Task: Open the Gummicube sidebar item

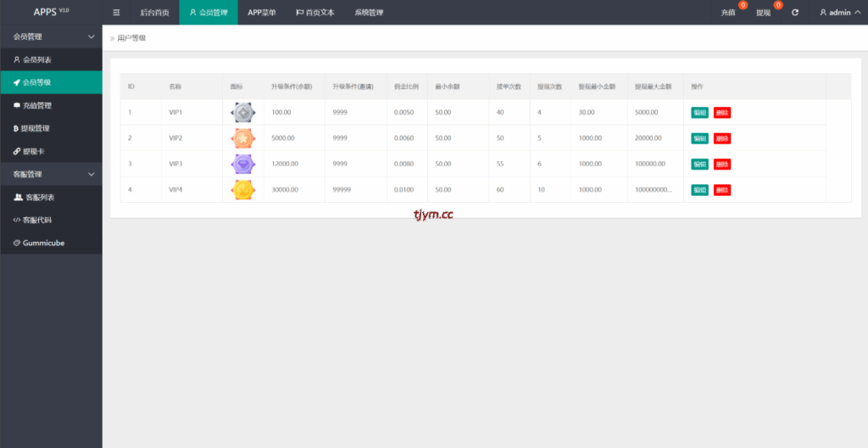Action: tap(43, 243)
